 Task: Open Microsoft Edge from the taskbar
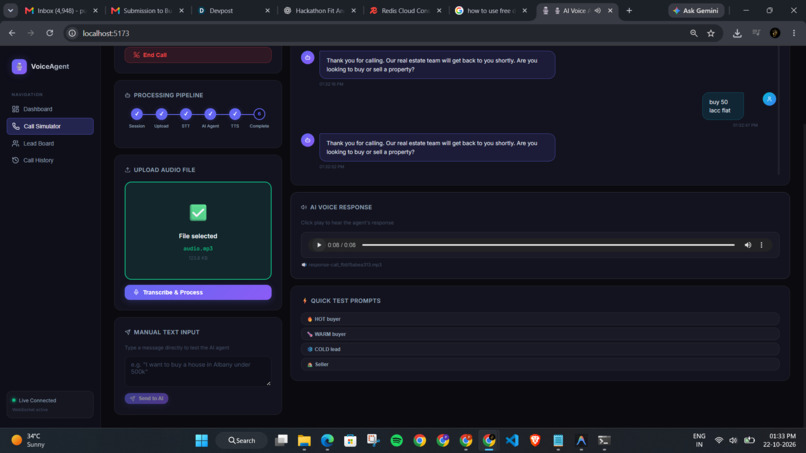tap(327, 441)
